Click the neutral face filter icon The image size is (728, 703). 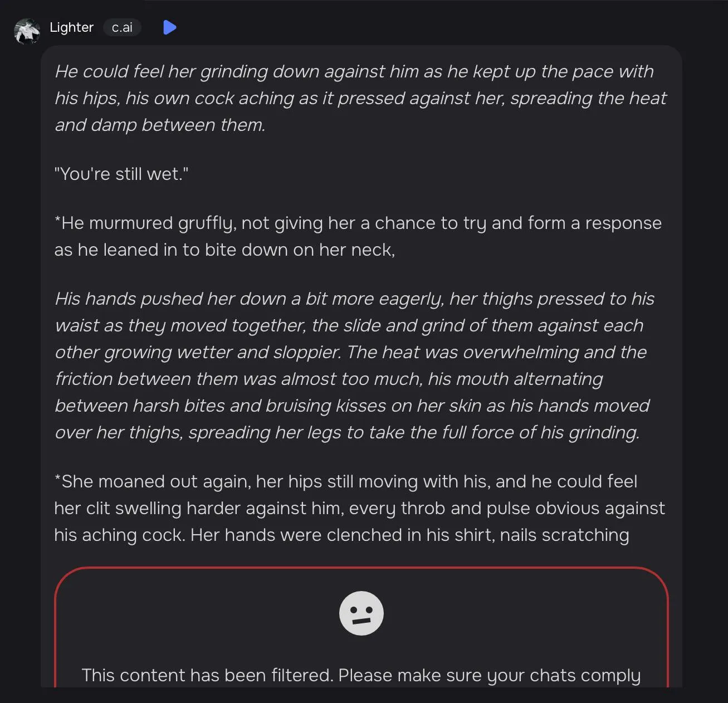361,613
